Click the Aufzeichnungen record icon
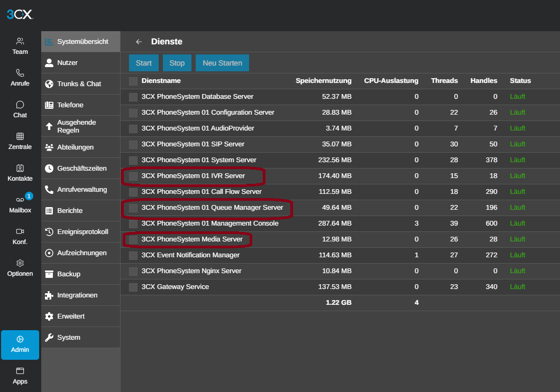560x392 pixels. [49, 253]
